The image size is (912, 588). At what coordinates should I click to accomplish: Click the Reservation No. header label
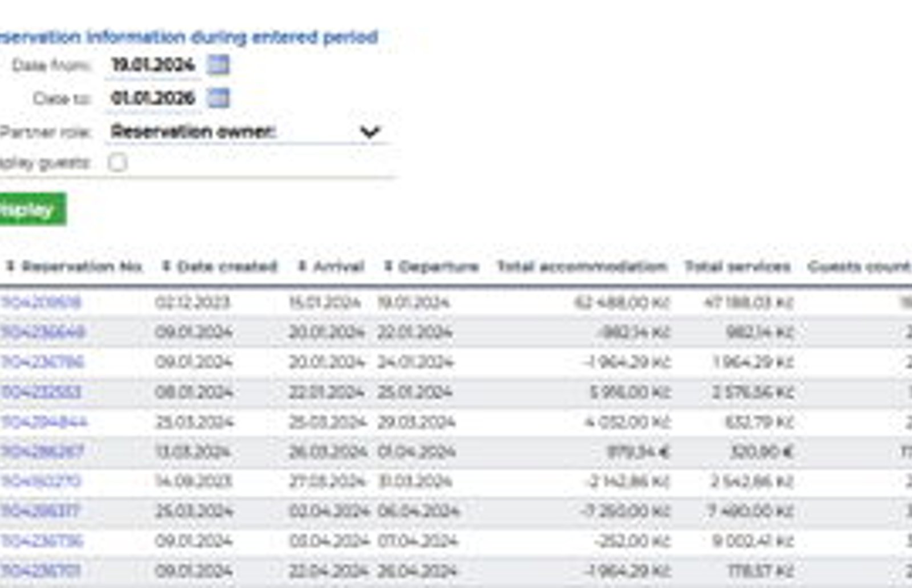pyautogui.click(x=82, y=266)
